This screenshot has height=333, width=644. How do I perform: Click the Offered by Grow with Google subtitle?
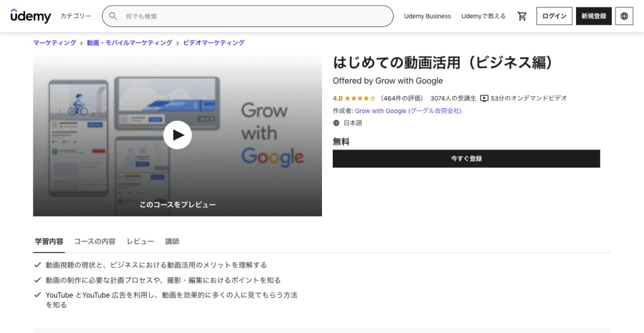[387, 81]
